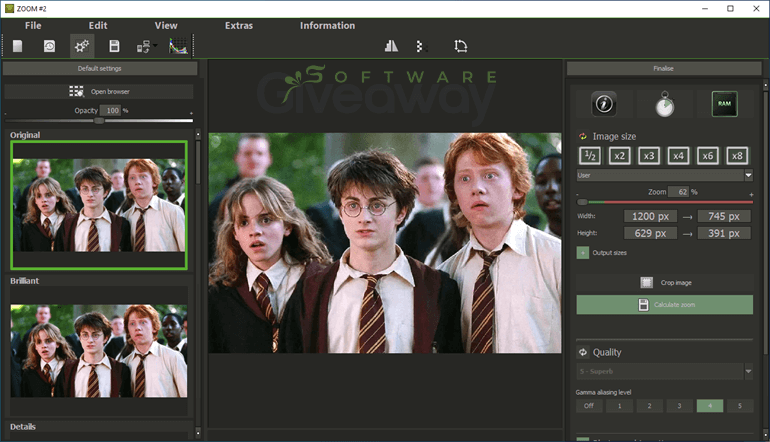Click the device transfer toolbar icon
This screenshot has height=442, width=770.
(143, 47)
